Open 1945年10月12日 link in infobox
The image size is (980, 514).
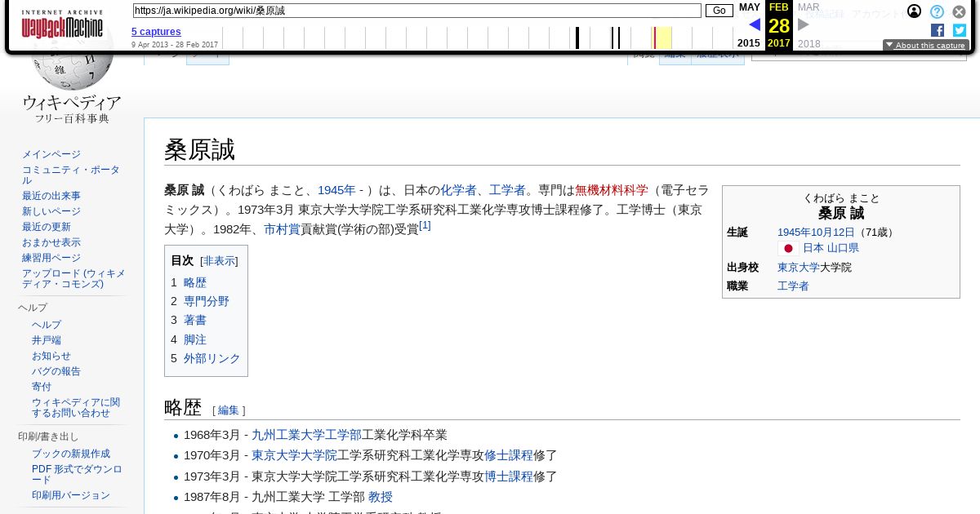click(x=816, y=233)
